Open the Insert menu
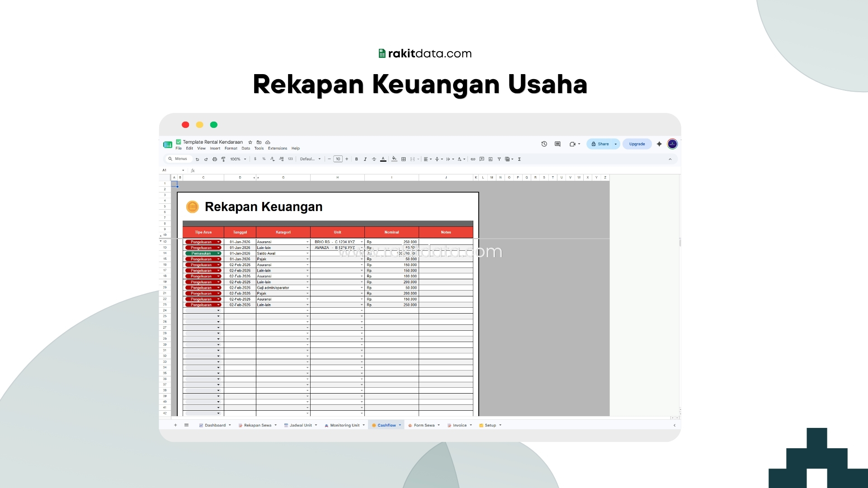The height and width of the screenshot is (488, 868). 215,148
